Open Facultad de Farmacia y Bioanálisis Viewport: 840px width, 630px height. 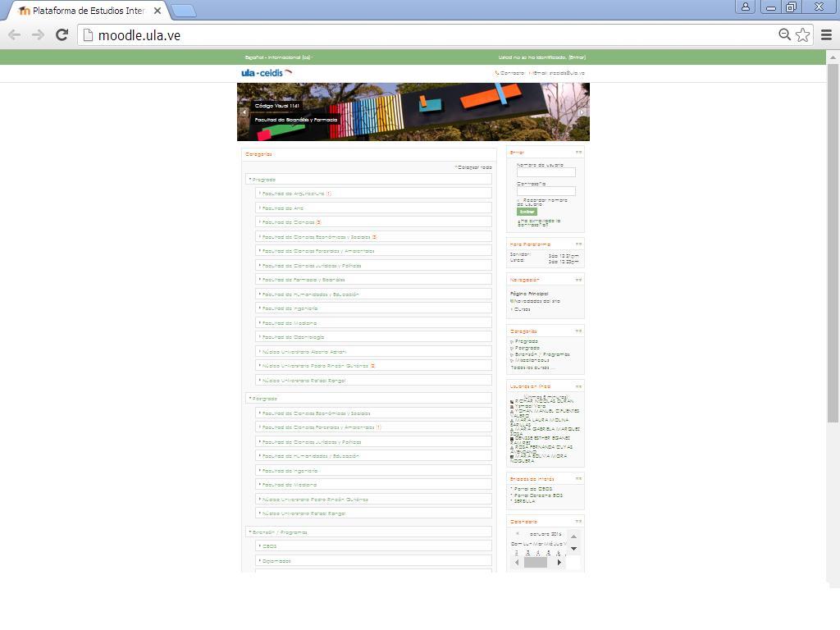(x=304, y=280)
